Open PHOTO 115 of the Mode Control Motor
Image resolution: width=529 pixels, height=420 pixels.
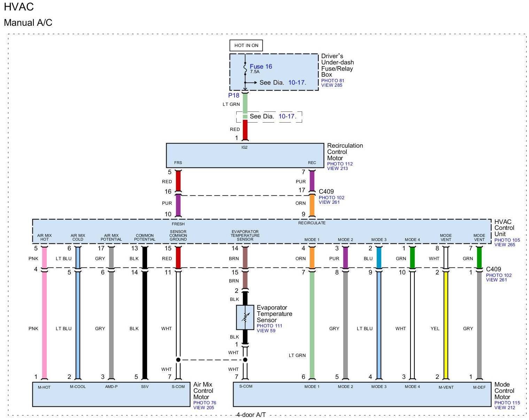tap(507, 403)
